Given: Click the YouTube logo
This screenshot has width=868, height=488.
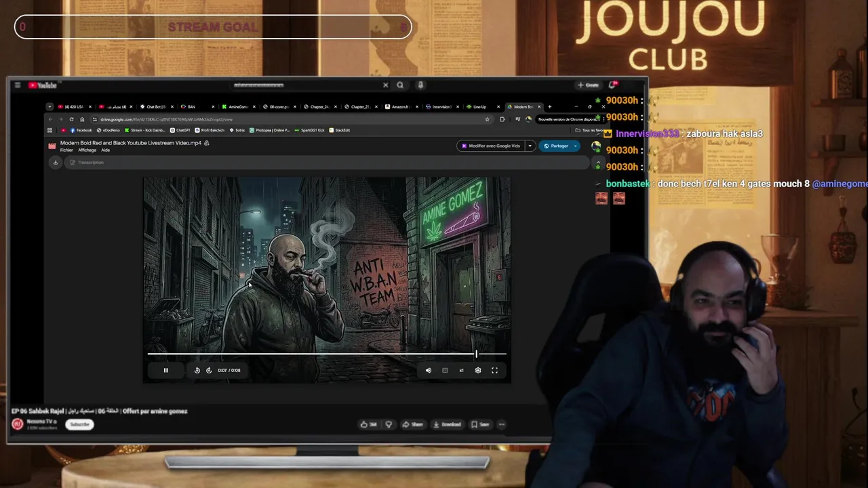Looking at the screenshot, I should [x=43, y=85].
